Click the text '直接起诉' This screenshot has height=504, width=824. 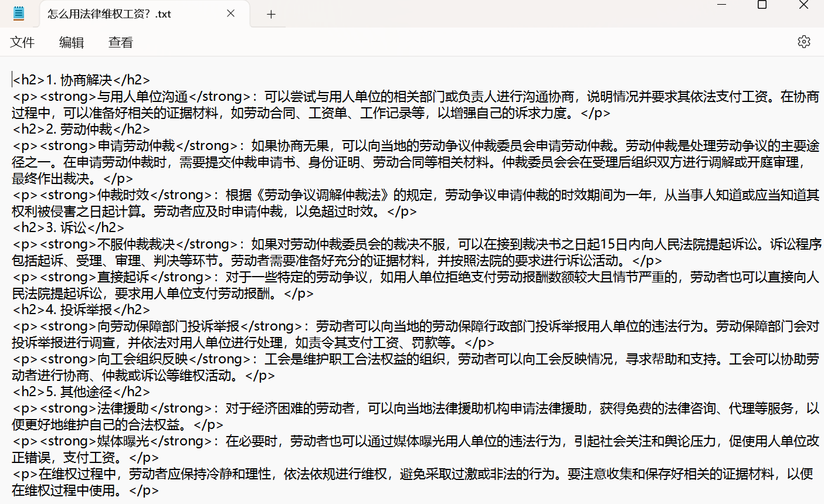[x=123, y=277]
